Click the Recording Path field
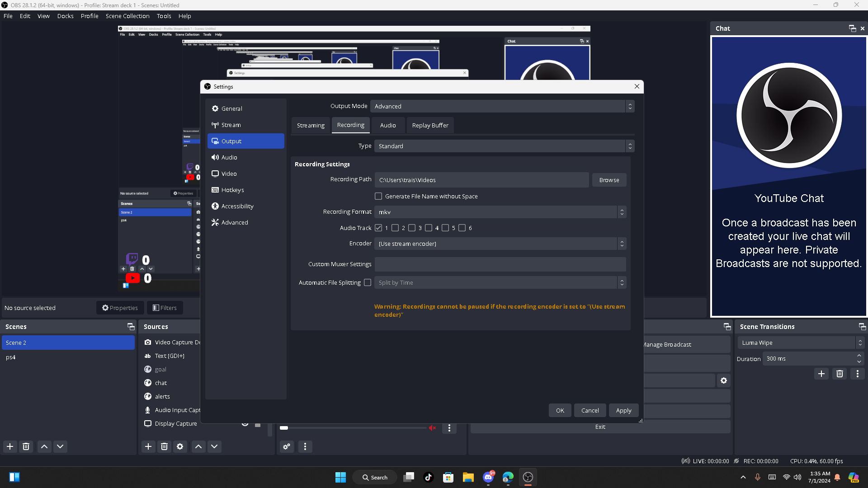The image size is (868, 488). pos(481,180)
